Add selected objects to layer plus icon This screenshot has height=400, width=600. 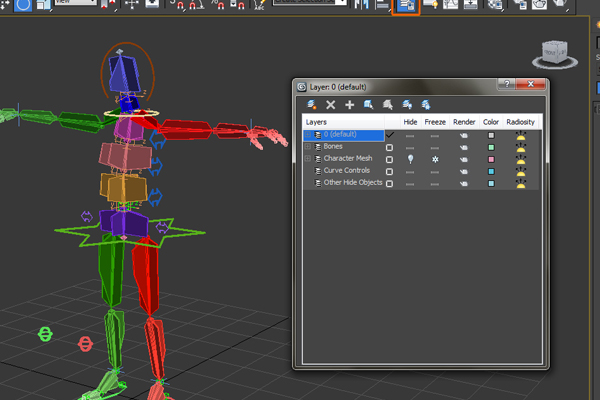(x=349, y=104)
